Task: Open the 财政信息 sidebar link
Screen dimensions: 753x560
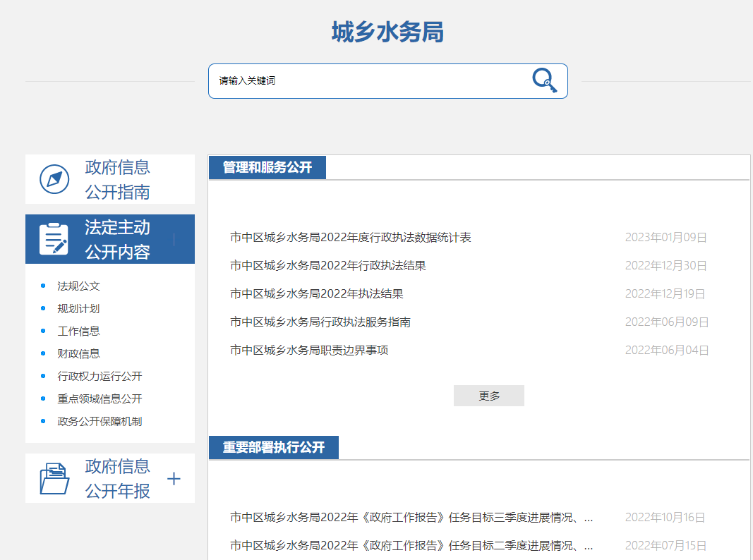Action: coord(79,353)
